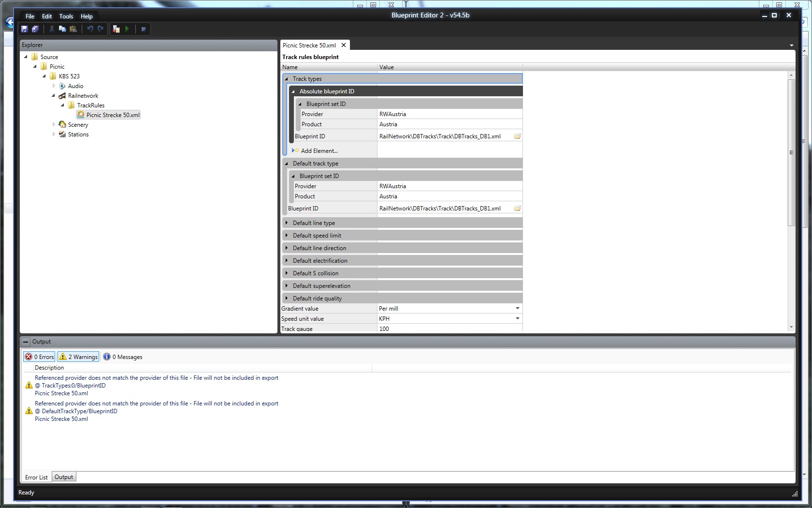Open the document tabs overflow arrow
This screenshot has height=508, width=812.
pyautogui.click(x=792, y=45)
